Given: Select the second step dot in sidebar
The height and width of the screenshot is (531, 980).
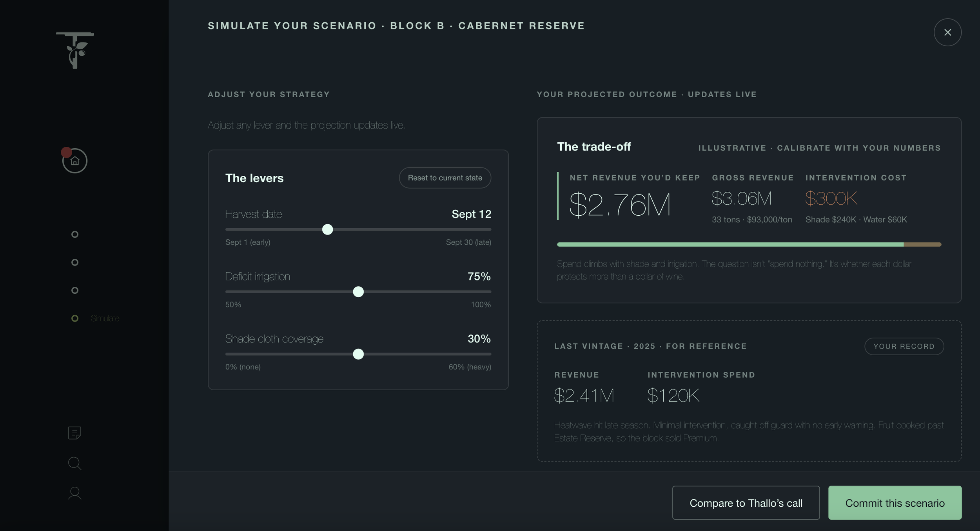Looking at the screenshot, I should (x=75, y=262).
